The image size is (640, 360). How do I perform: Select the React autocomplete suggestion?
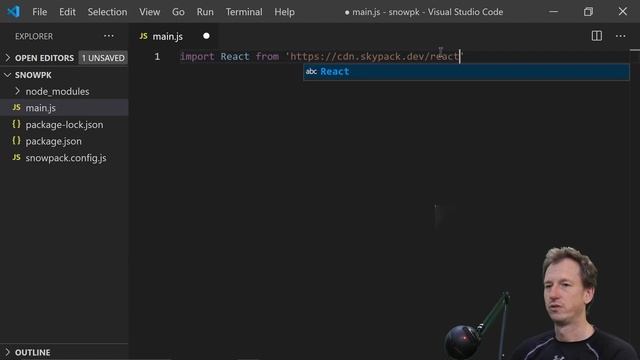click(x=466, y=72)
